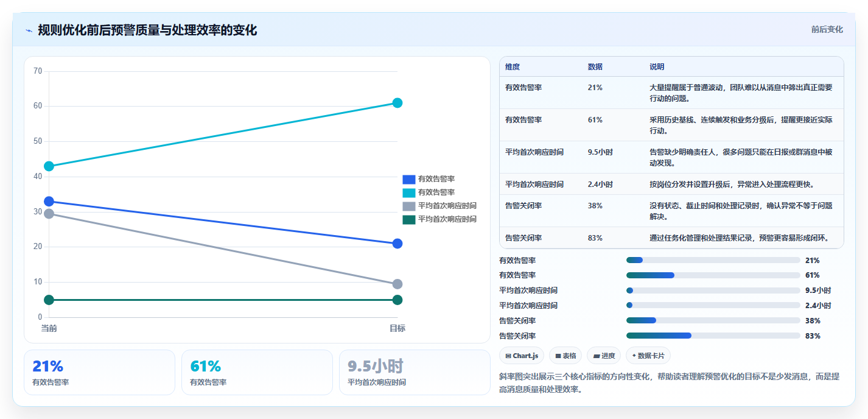This screenshot has width=868, height=419.
Task: Click description starting 大量提醒属于普通波动
Action: click(x=741, y=93)
